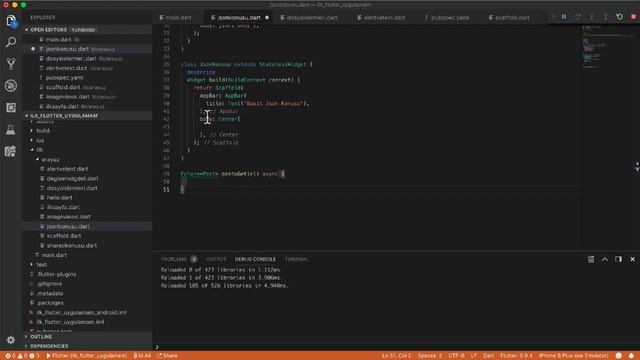The image size is (640, 360).
Task: Click the errors and warnings count in the status bar
Action: point(22,356)
